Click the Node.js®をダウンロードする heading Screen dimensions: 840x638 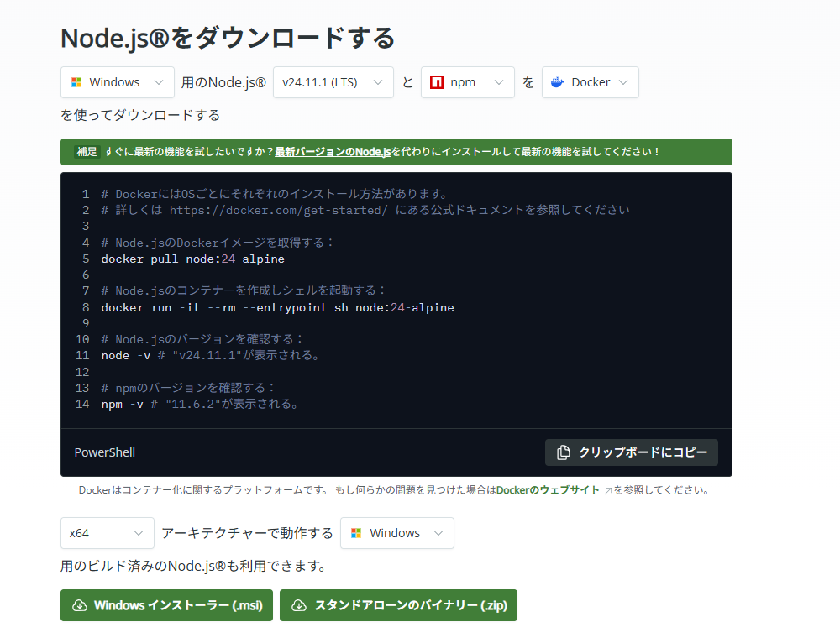(228, 39)
